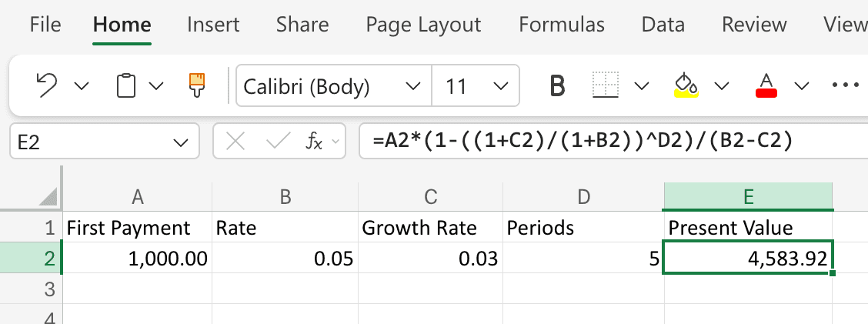Open the File menu
Screen dimensions: 868x324
45,25
